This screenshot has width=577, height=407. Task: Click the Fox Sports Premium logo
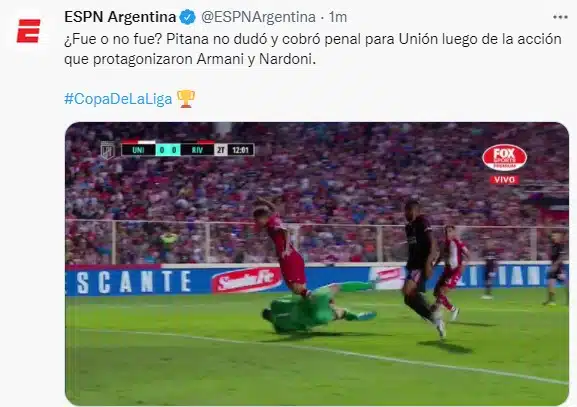click(x=505, y=158)
